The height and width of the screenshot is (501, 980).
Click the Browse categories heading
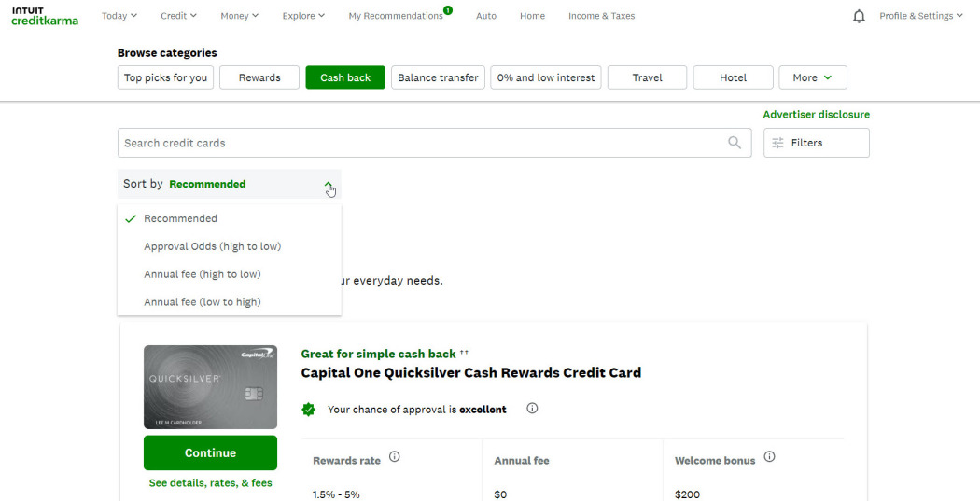pos(167,53)
